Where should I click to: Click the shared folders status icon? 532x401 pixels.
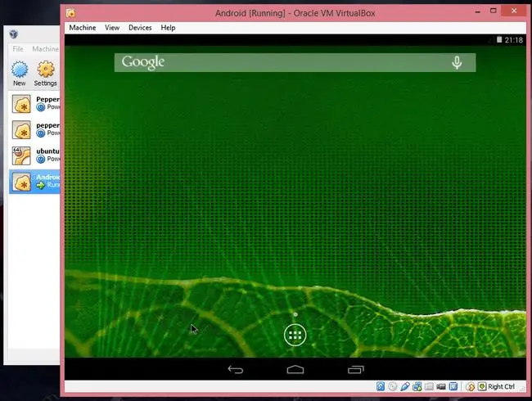(429, 386)
